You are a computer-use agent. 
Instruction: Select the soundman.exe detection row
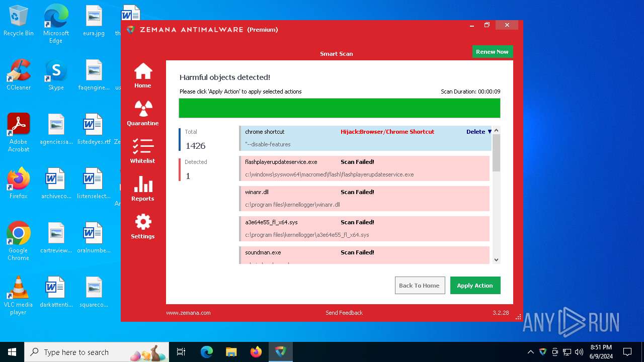click(x=364, y=255)
